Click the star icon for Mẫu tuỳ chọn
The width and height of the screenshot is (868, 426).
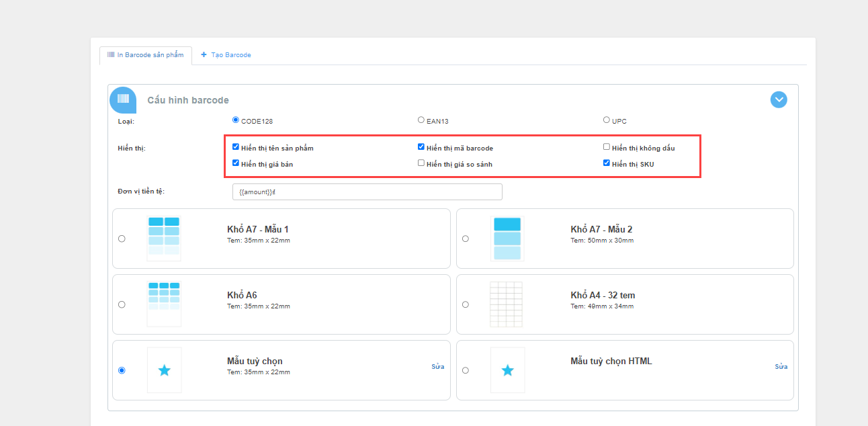click(x=164, y=370)
